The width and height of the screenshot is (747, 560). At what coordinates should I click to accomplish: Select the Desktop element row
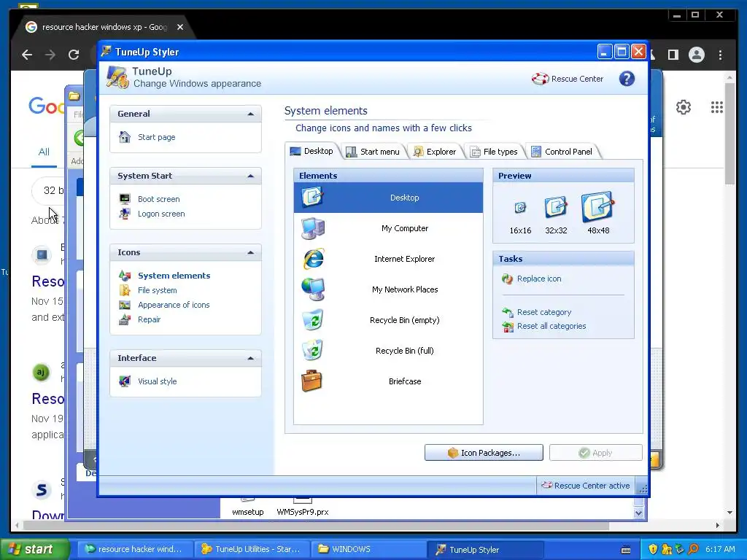[x=388, y=198]
